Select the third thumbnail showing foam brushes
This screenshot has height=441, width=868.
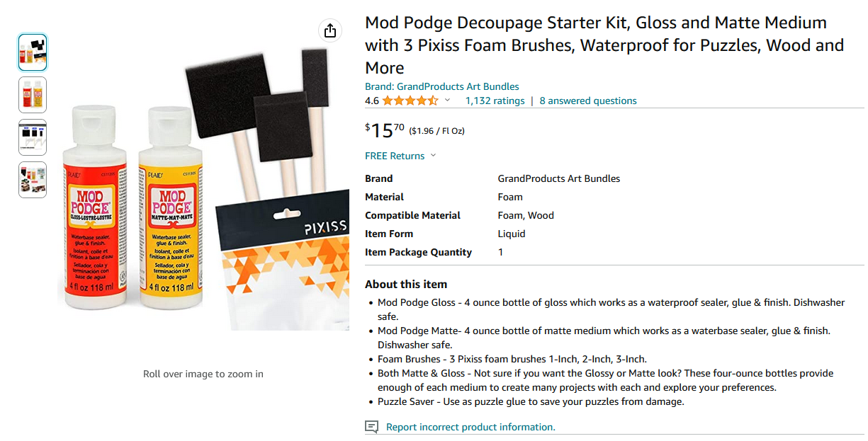pyautogui.click(x=33, y=137)
